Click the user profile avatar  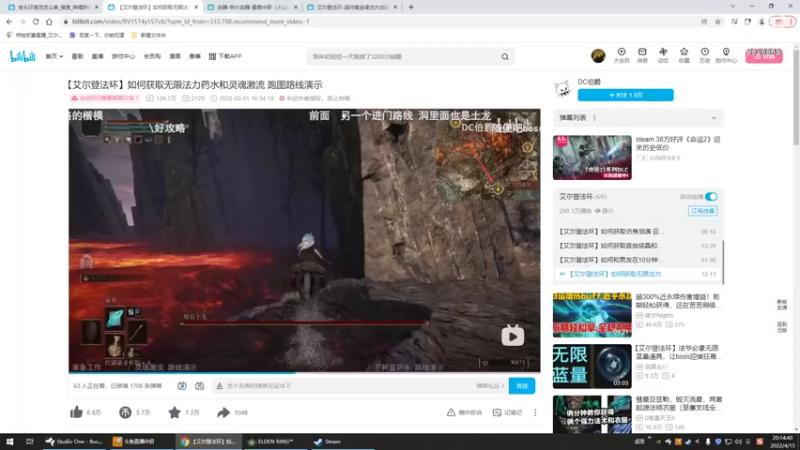[598, 56]
